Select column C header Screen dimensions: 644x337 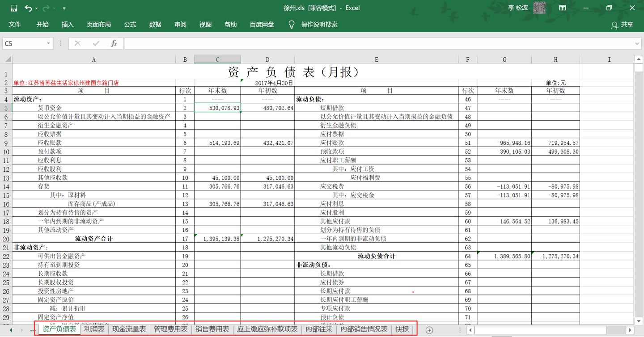(x=217, y=59)
